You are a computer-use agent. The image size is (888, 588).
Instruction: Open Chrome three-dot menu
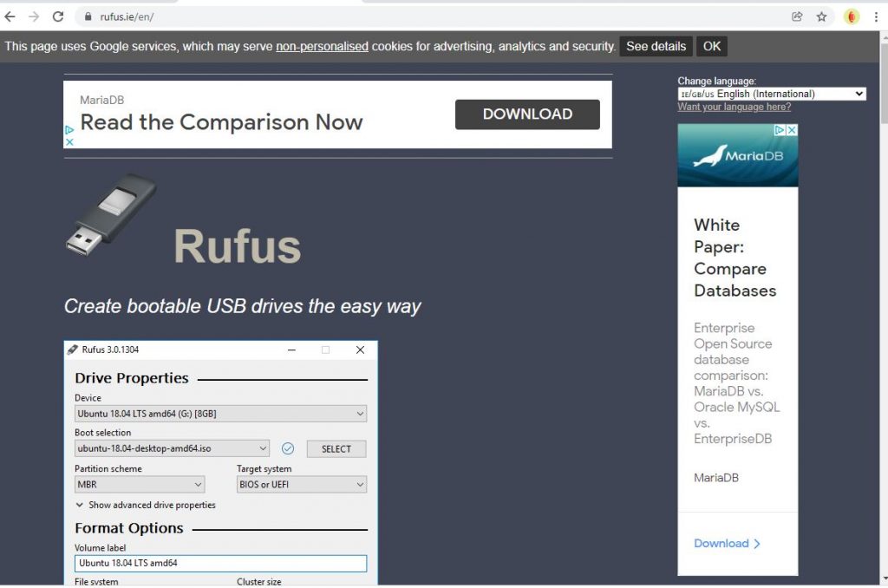pyautogui.click(x=876, y=17)
